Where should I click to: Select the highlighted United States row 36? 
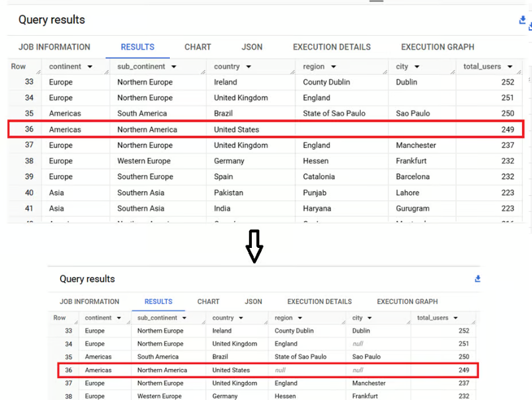tap(264, 129)
